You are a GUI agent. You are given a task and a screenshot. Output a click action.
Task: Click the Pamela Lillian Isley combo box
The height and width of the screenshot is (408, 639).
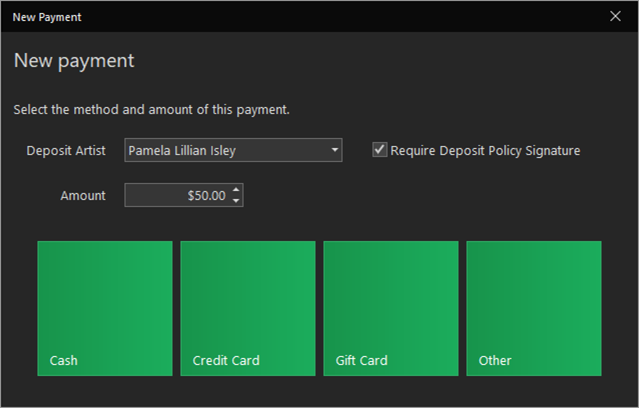(x=233, y=150)
